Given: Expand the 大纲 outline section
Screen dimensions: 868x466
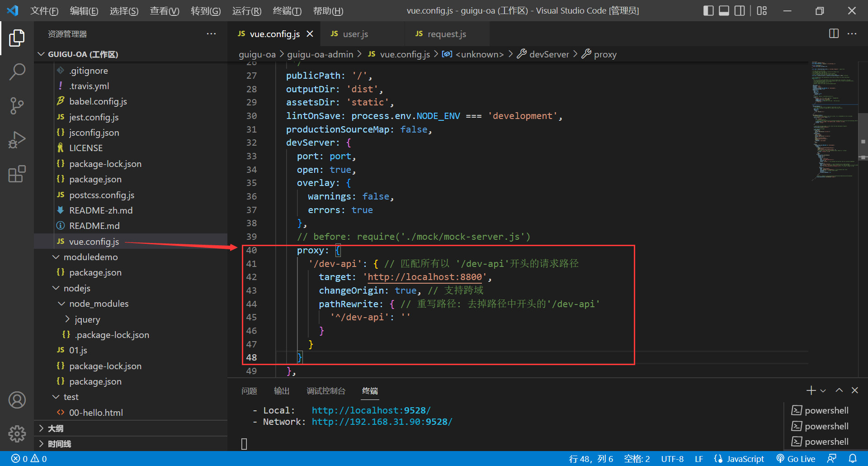Looking at the screenshot, I should point(56,428).
